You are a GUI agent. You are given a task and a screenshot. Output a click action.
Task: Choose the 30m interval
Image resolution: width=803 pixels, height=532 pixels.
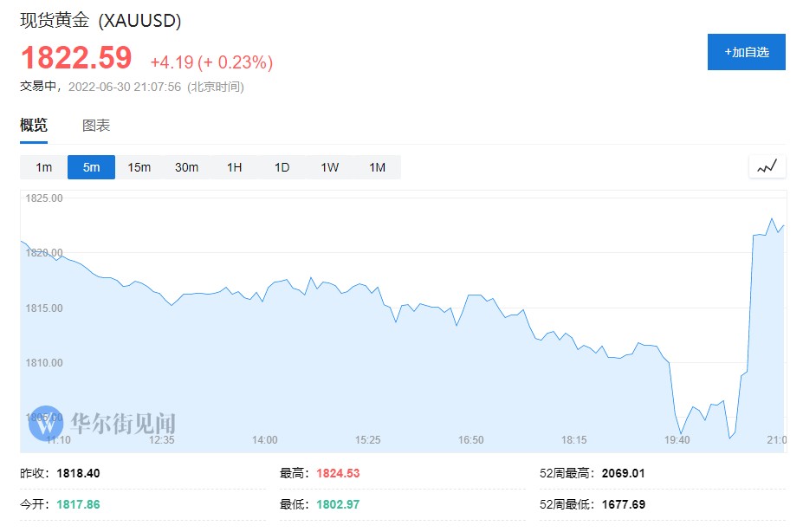click(x=187, y=167)
